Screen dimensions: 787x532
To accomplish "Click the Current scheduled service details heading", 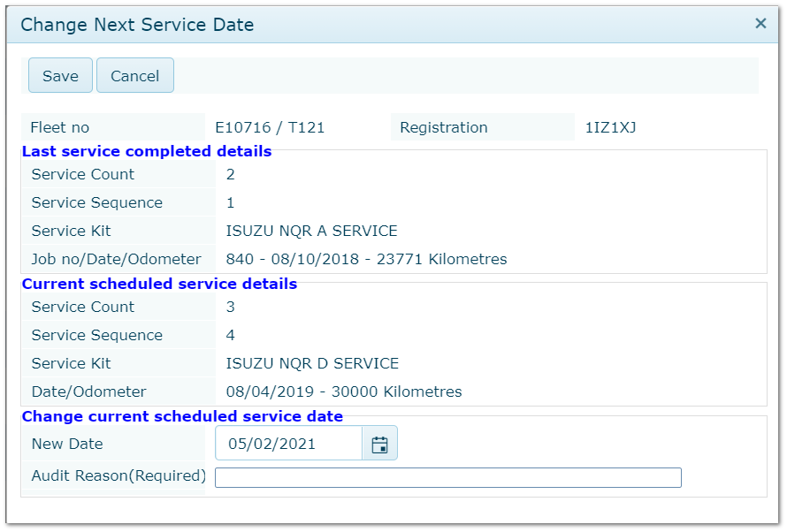I will 159,284.
